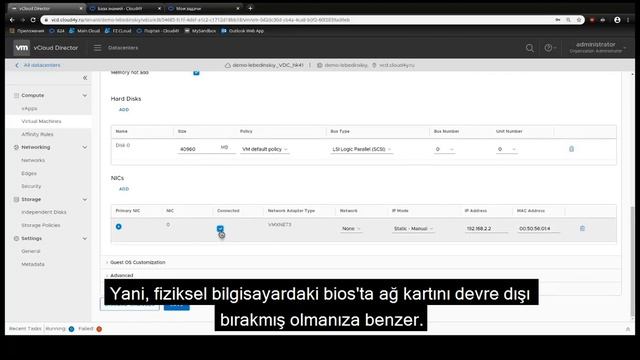This screenshot has width=640, height=360.
Task: Switch to the second Cloud4Y browser tab
Action: click(124, 8)
